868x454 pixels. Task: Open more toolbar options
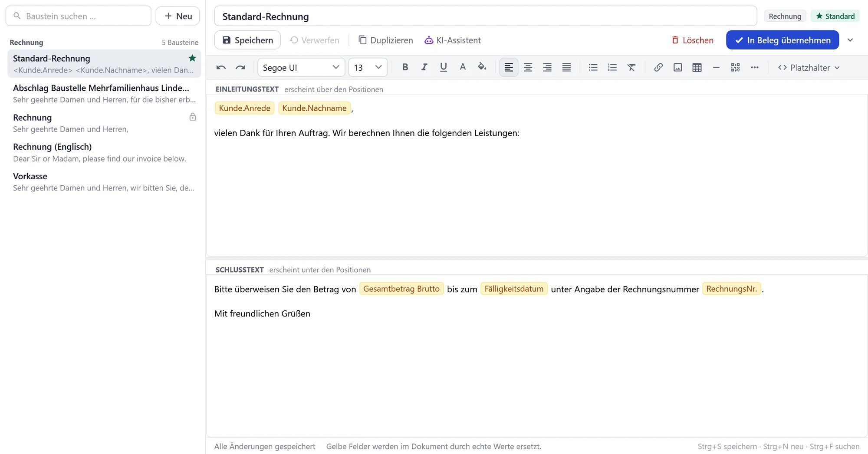tap(755, 67)
